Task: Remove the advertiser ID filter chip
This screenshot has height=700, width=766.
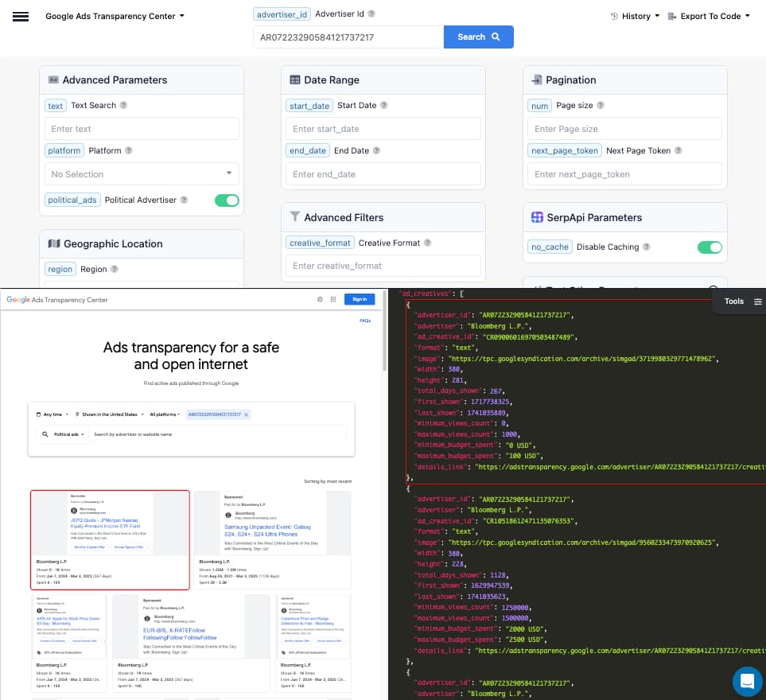Action: pos(247,414)
